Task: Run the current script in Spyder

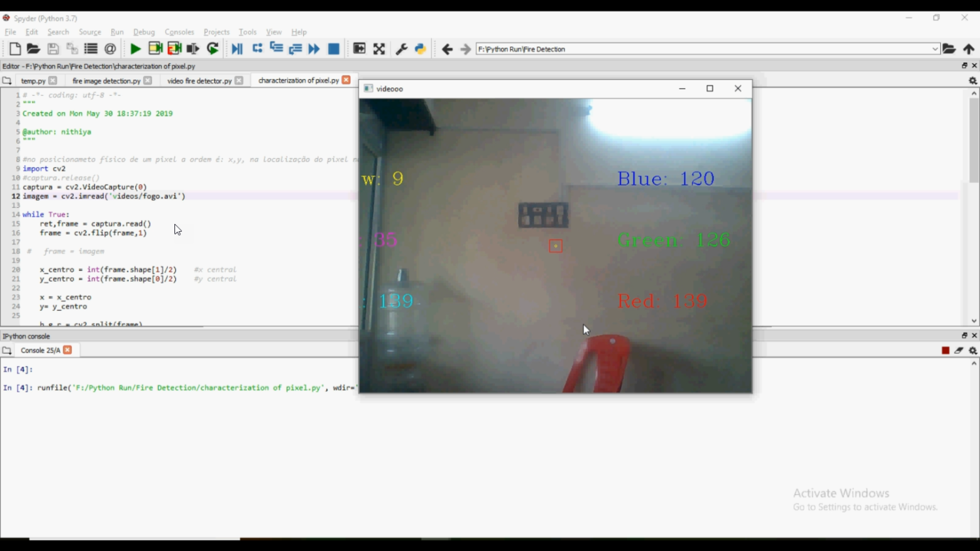Action: [x=135, y=48]
